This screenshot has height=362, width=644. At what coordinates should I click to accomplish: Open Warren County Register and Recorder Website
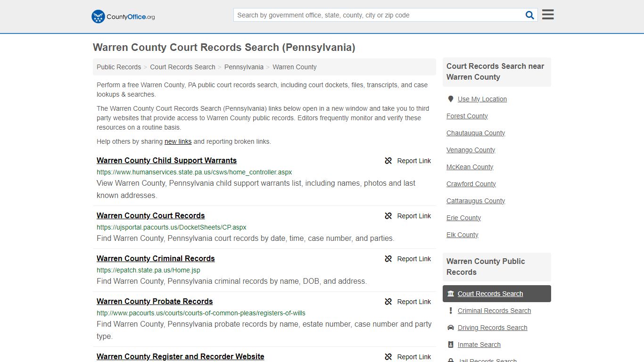coord(181,356)
